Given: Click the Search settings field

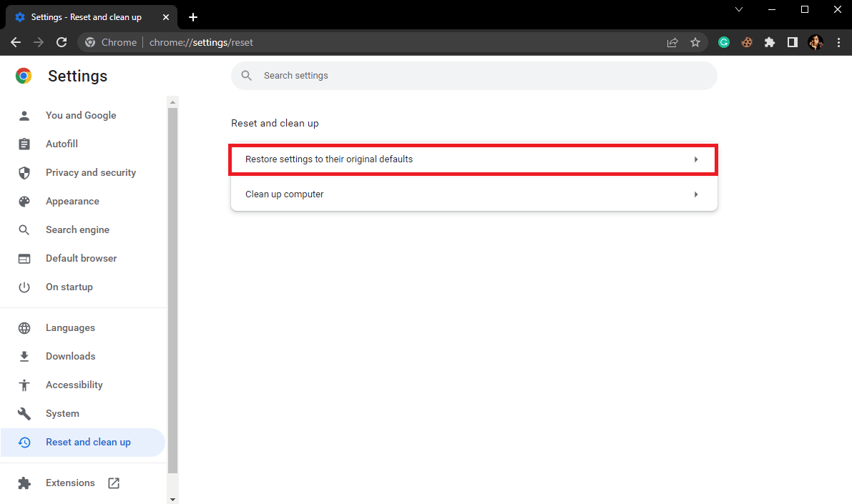Looking at the screenshot, I should click(x=474, y=75).
